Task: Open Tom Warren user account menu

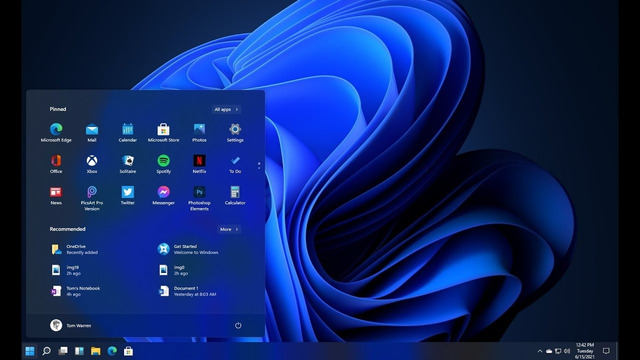Action: pos(71,325)
